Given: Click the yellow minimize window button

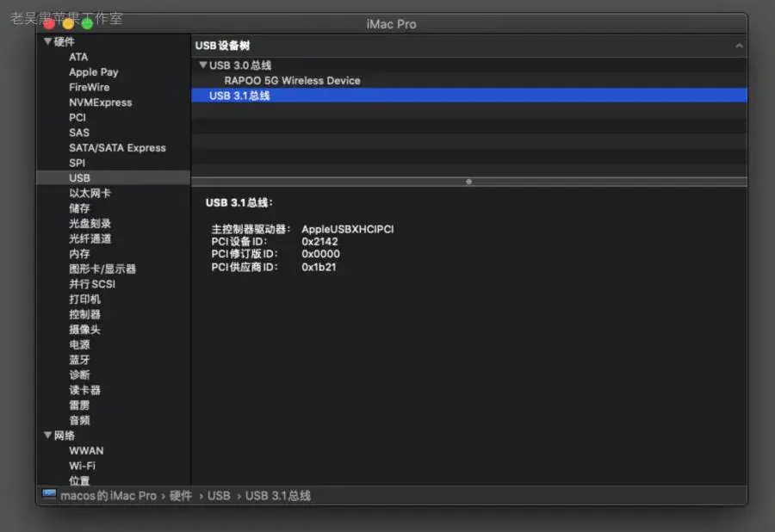Looking at the screenshot, I should 68,23.
